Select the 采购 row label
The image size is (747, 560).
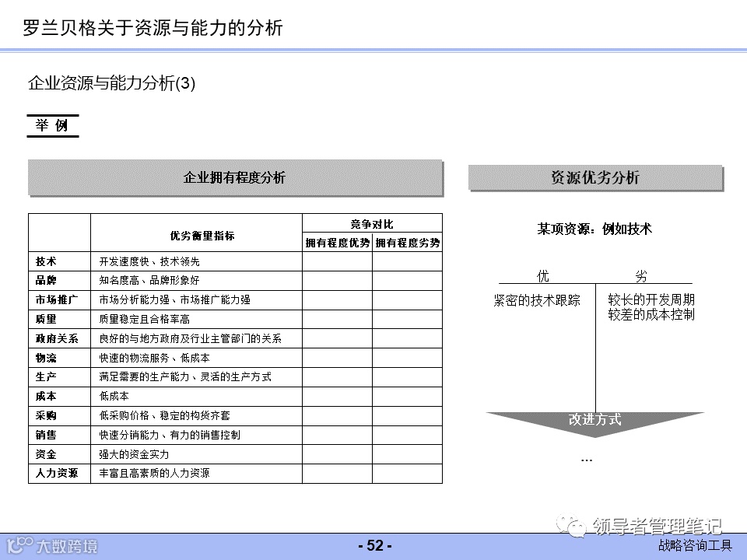46,415
